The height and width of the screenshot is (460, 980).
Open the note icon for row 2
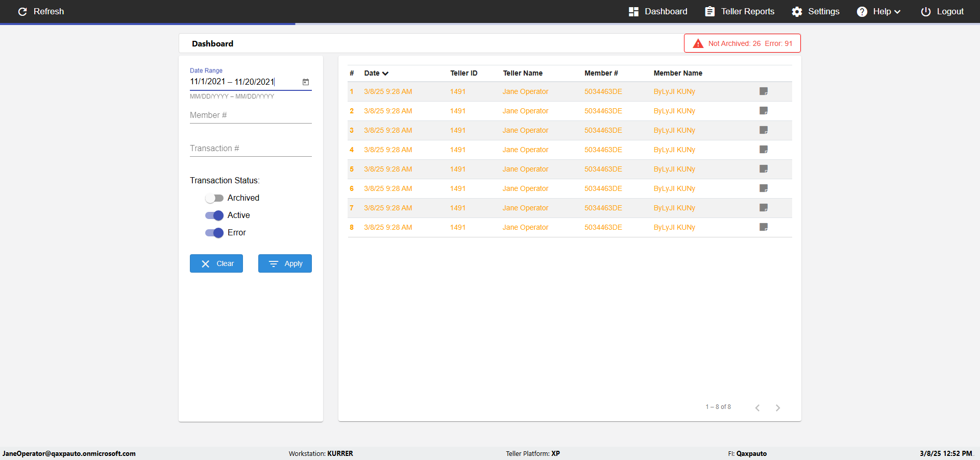(x=764, y=111)
